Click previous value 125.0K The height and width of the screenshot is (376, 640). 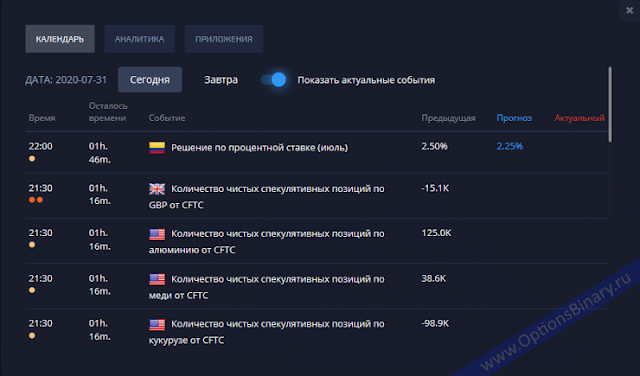(436, 233)
